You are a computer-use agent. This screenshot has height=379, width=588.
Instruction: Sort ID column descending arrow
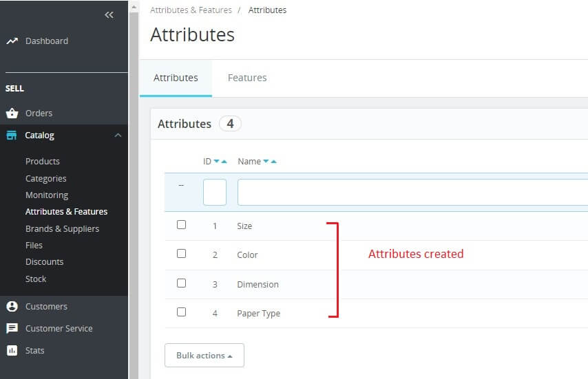click(x=216, y=162)
